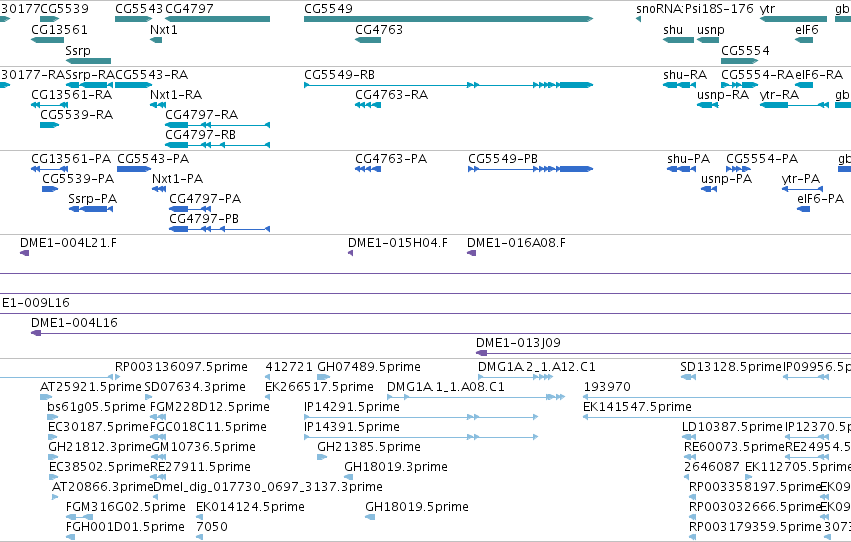
Task: Open the GH18019.3prime EST label
Action: click(x=396, y=468)
